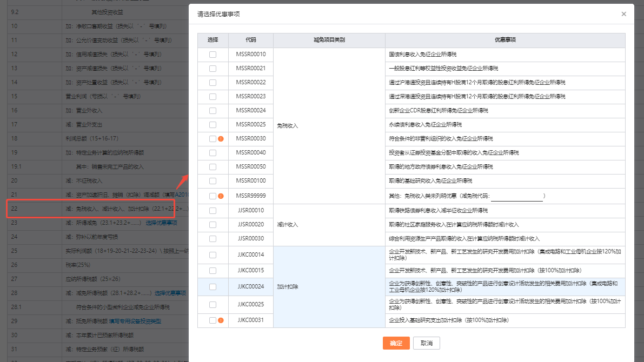Open 选择优惠事项 link in 所得减免 row
The width and height of the screenshot is (644, 362).
point(161,223)
